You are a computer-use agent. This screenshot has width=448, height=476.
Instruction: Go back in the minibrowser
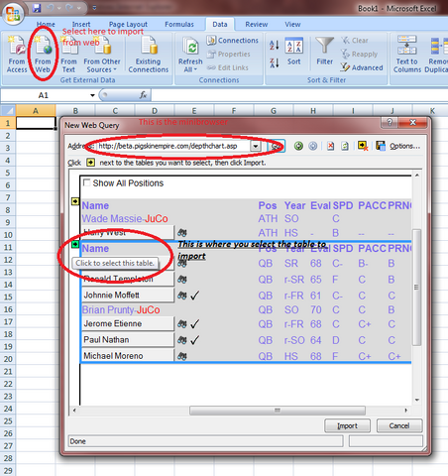click(298, 146)
